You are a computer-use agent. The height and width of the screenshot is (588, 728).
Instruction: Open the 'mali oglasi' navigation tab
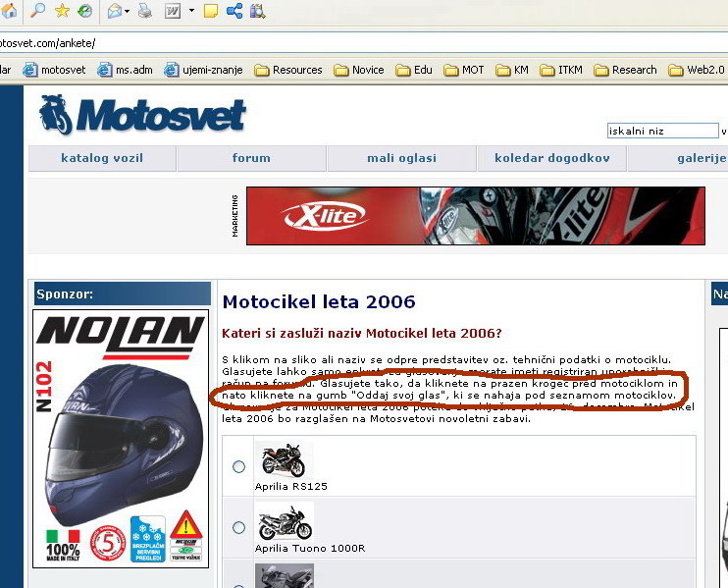click(401, 158)
